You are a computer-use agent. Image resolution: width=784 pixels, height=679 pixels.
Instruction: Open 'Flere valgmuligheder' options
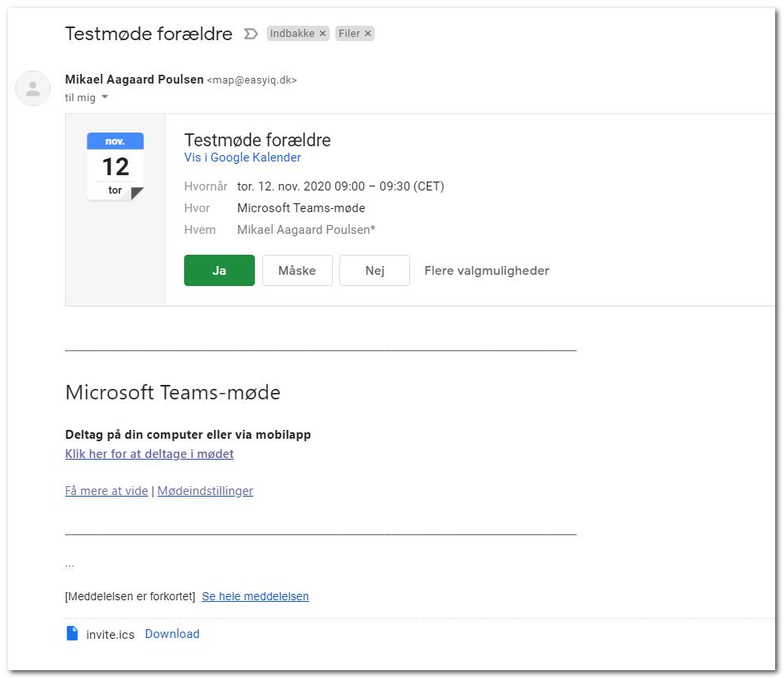tap(486, 270)
